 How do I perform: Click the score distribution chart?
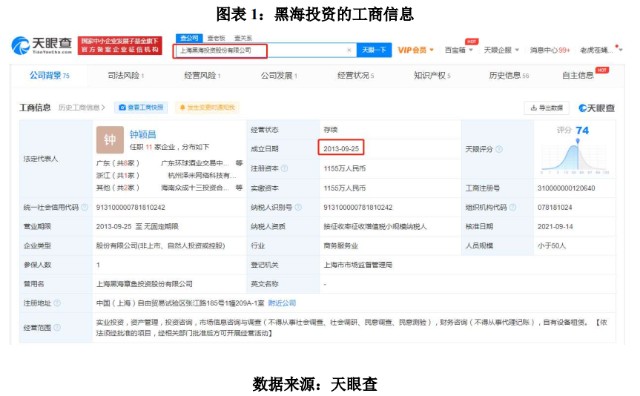pos(575,157)
